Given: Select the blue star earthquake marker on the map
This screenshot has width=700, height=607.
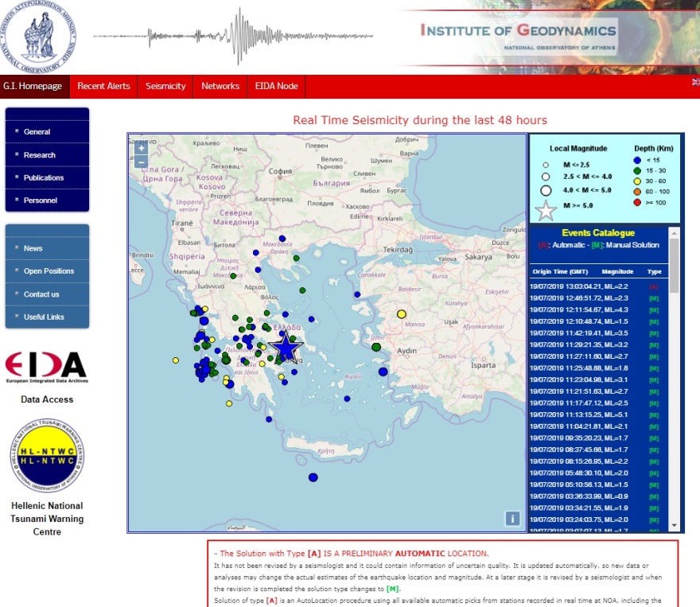Looking at the screenshot, I should pyautogui.click(x=288, y=347).
